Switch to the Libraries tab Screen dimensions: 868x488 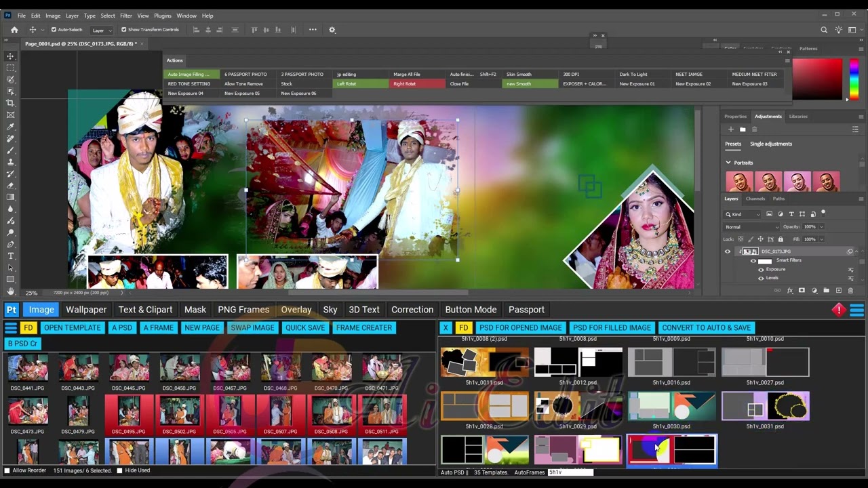tap(798, 116)
